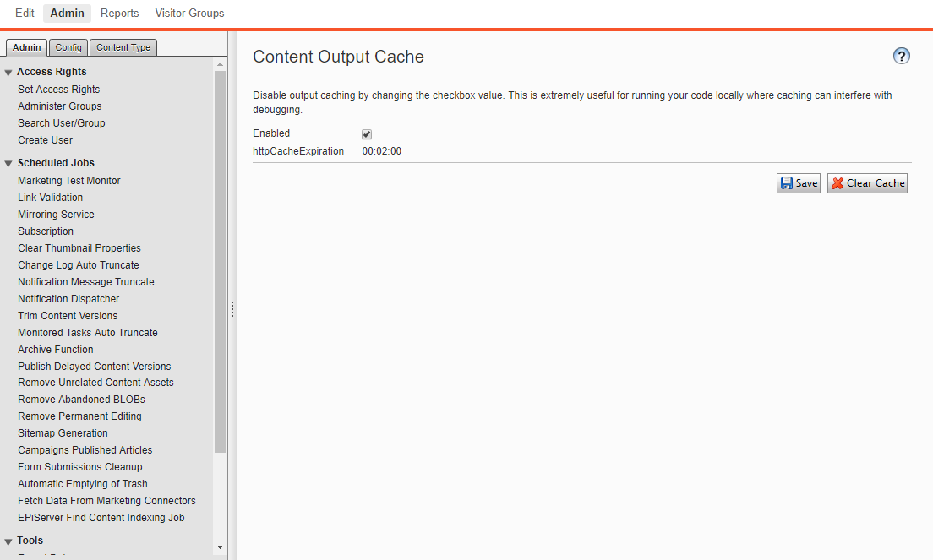Collapse the Access Rights section

coord(8,72)
